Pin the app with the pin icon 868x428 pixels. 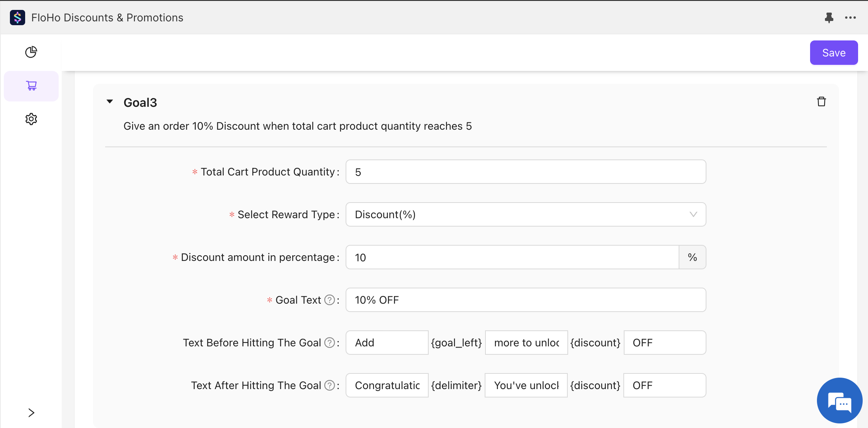829,18
